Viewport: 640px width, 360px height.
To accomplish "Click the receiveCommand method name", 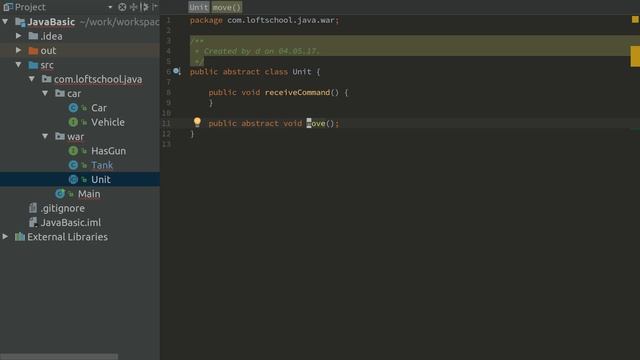I will tap(297, 92).
